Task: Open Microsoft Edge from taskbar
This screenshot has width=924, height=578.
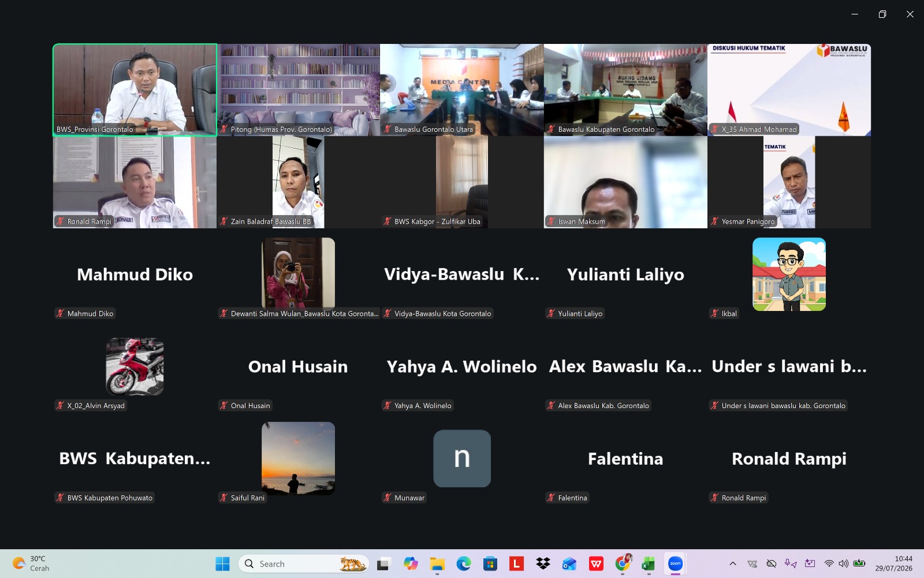Action: coord(464,564)
